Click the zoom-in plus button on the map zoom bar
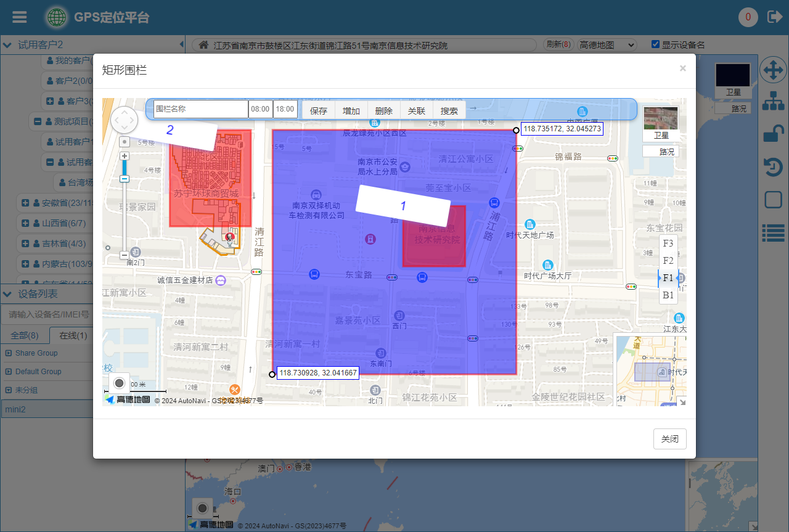 coord(124,156)
